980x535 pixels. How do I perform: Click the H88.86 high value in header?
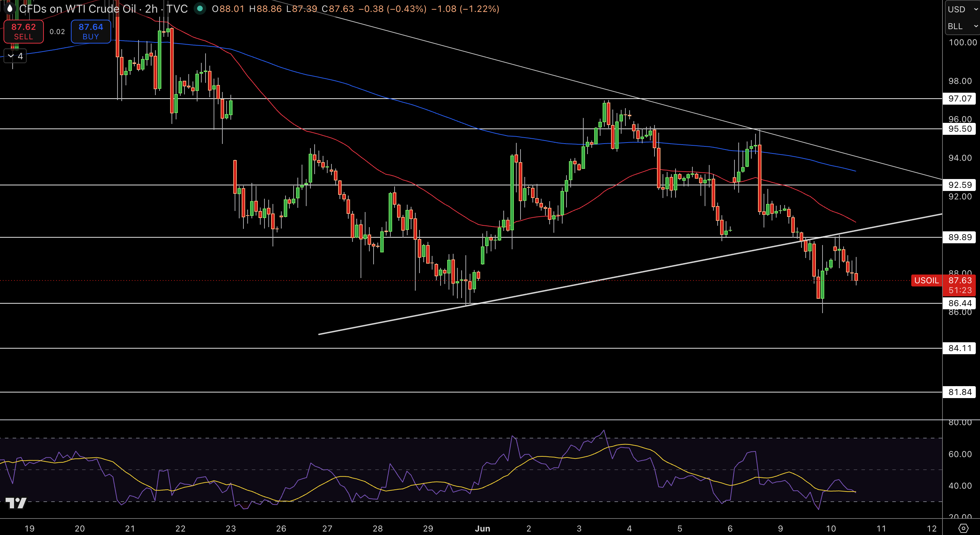[265, 9]
